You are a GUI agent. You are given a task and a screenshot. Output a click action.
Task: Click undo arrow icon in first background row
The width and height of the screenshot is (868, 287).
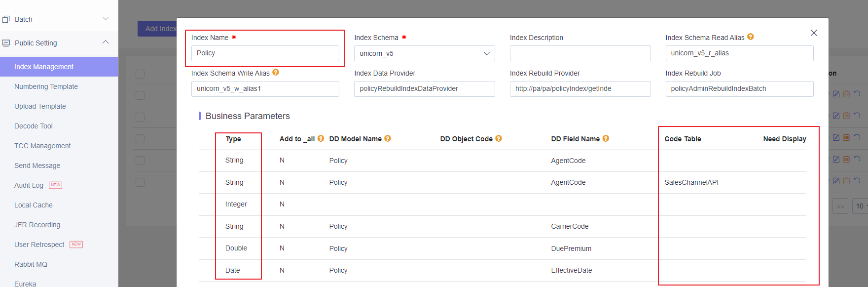pos(857,93)
